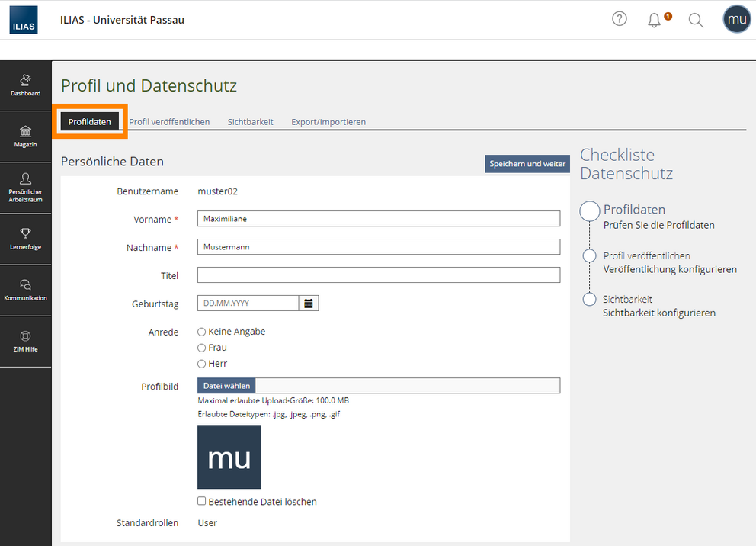Image resolution: width=756 pixels, height=546 pixels.
Task: Select the Keine Angabe radio option
Action: click(x=201, y=332)
